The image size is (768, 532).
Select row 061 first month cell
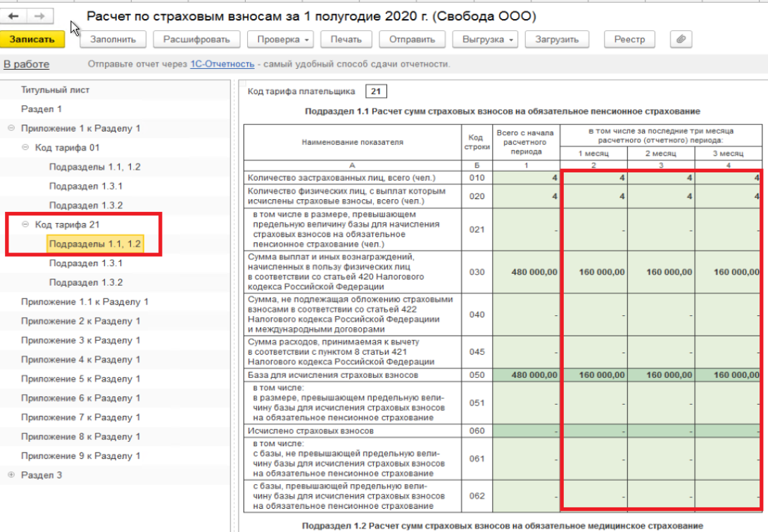click(593, 459)
